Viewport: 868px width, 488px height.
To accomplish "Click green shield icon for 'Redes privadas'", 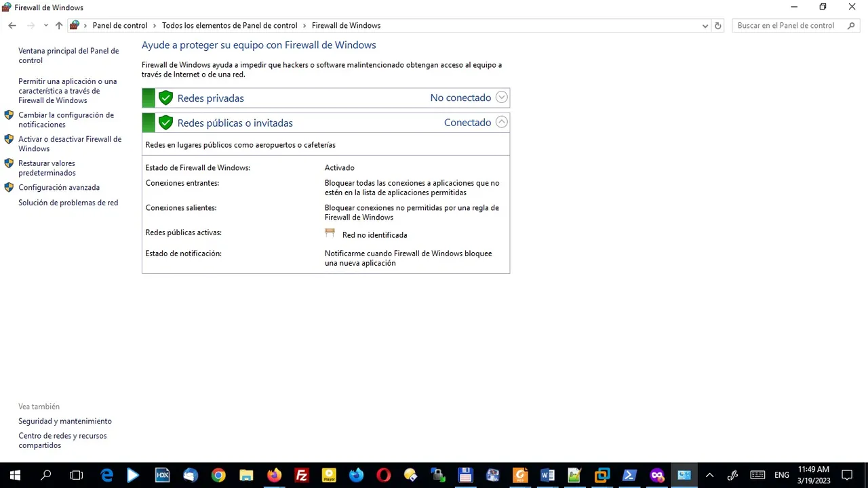I will coord(165,98).
